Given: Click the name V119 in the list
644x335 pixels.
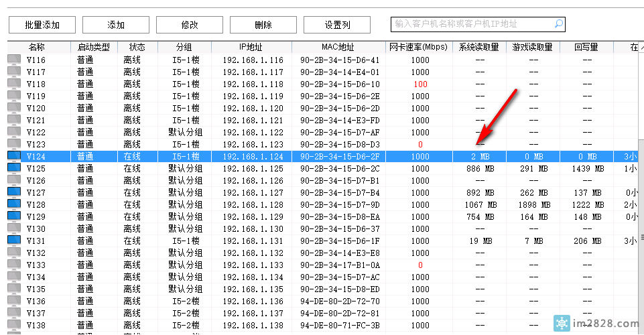Looking at the screenshot, I should (36, 96).
